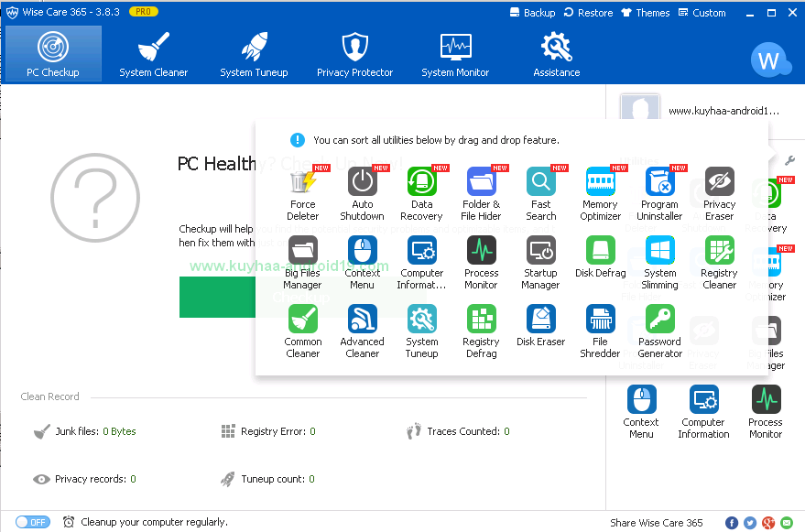Click the 'Traces Counted: 0' record
805x532 pixels.
(458, 431)
